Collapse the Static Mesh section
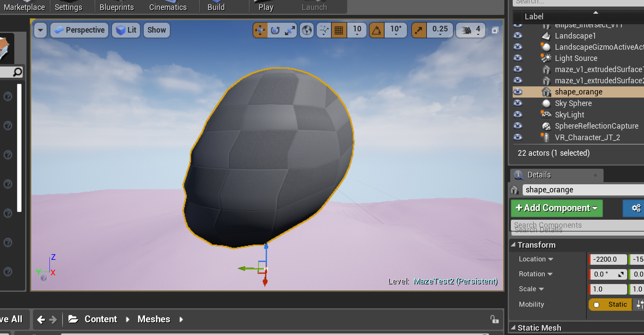The height and width of the screenshot is (335, 644). point(513,328)
